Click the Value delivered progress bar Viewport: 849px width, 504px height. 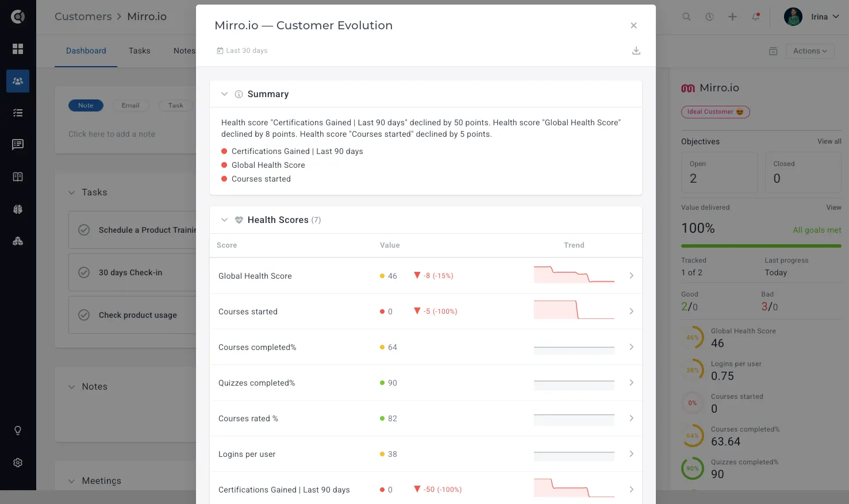761,246
